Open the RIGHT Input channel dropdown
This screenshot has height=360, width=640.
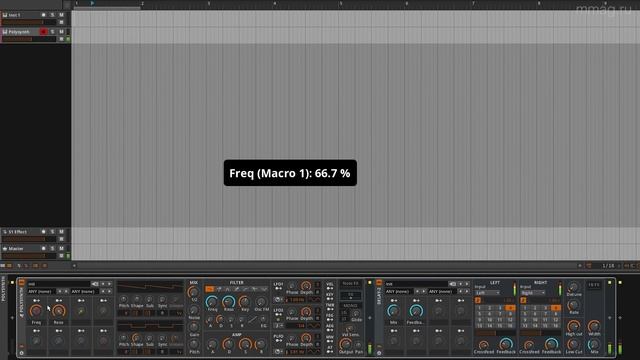point(533,293)
